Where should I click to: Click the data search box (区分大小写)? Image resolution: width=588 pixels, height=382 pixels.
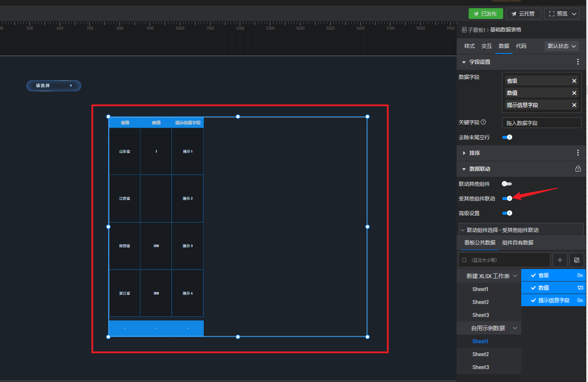[504, 260]
